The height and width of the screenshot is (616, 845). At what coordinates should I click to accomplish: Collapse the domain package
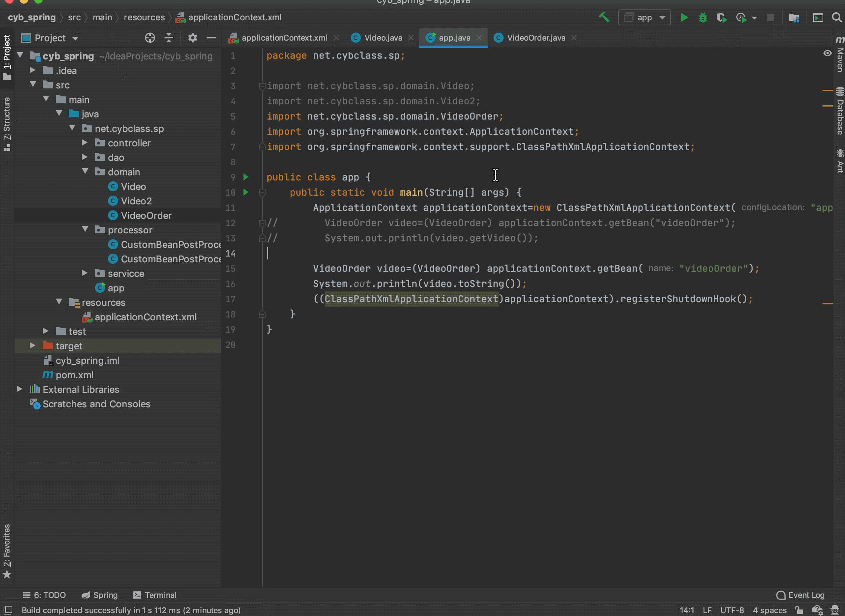click(x=85, y=171)
